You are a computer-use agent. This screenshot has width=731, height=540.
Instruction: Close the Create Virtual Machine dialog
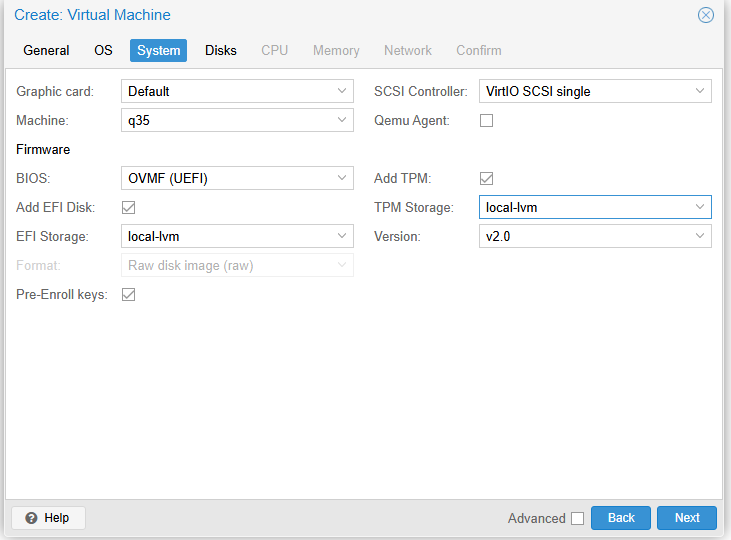click(706, 15)
